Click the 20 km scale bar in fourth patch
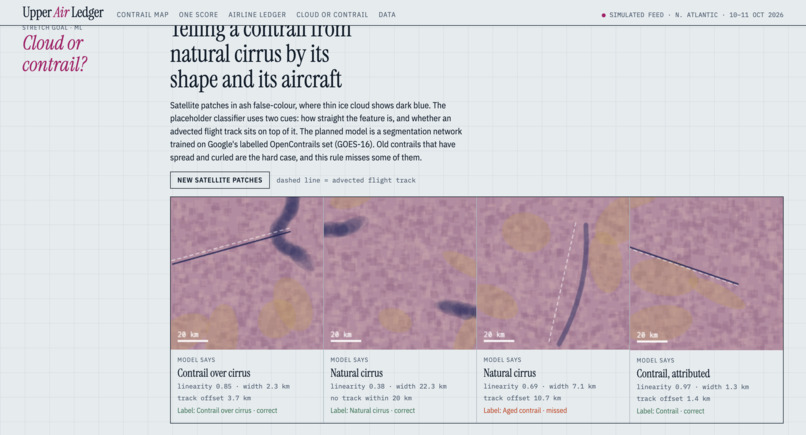806x435 pixels. 652,336
